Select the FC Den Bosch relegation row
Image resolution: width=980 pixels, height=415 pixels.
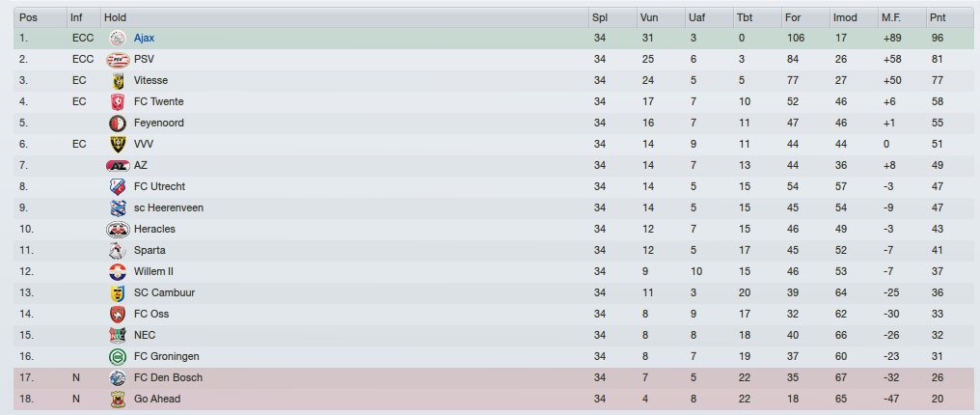tap(495, 378)
